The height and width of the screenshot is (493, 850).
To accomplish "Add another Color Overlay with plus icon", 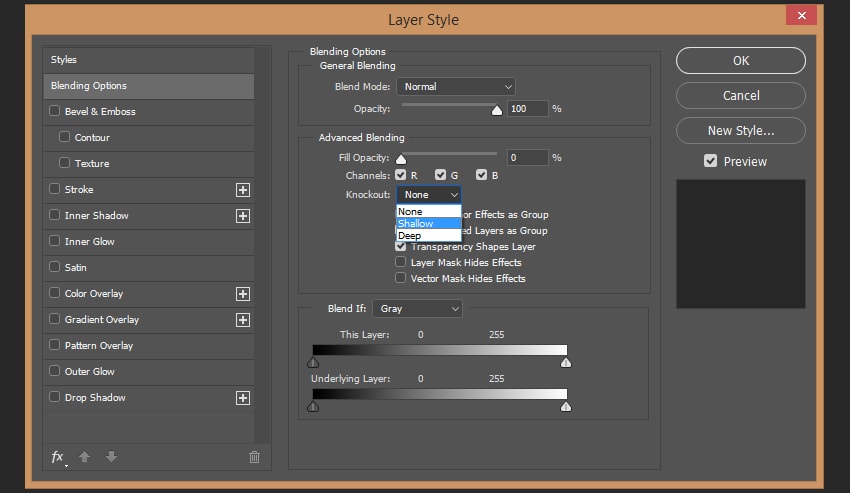I will 242,294.
